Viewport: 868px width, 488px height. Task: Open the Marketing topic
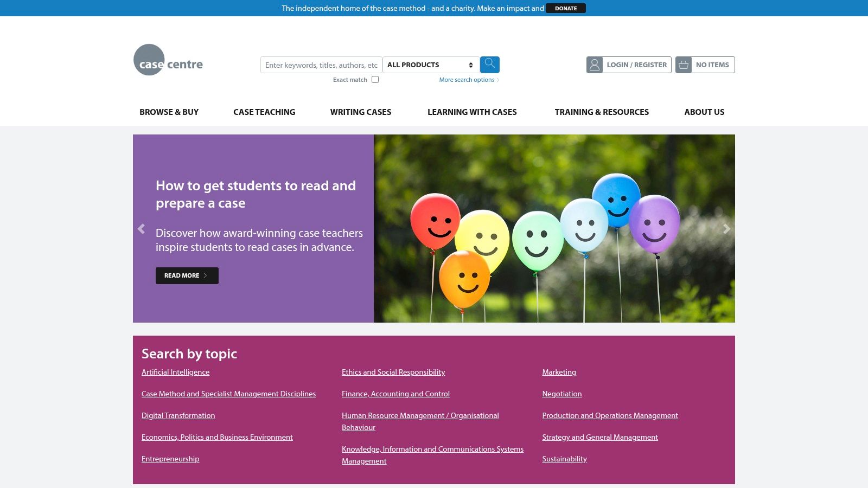[559, 372]
